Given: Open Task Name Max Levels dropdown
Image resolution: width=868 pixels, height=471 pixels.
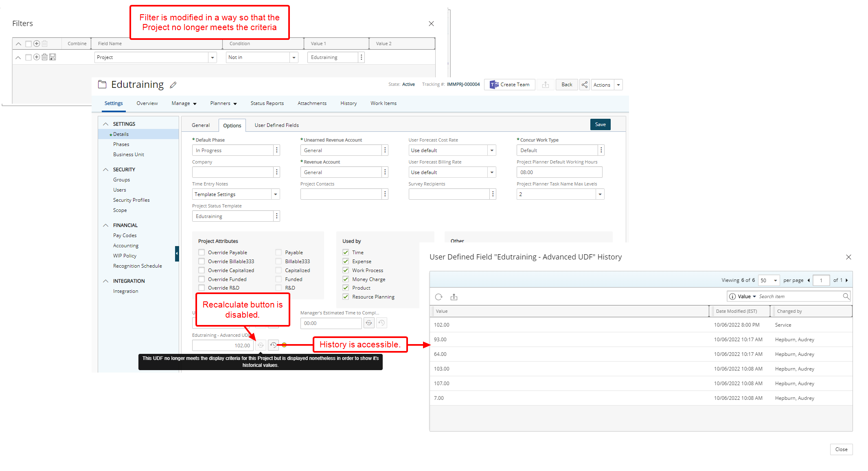Looking at the screenshot, I should (600, 194).
